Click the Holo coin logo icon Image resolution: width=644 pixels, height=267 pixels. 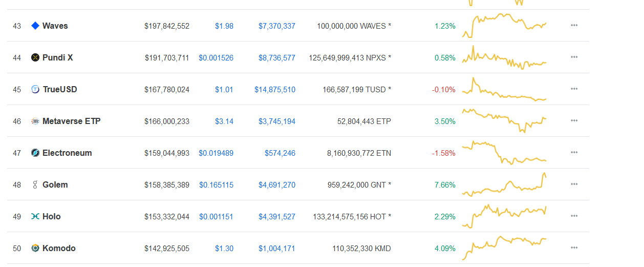[35, 216]
